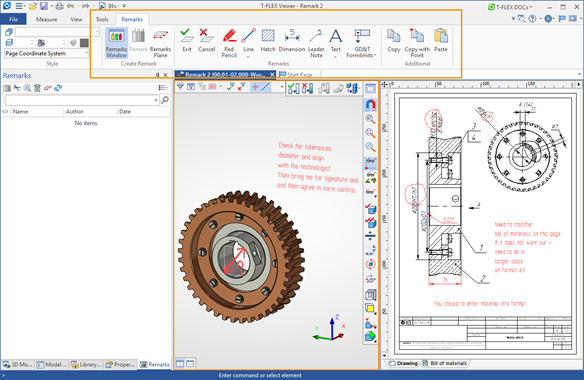
Task: Choose the Hatch remark tool
Action: click(x=267, y=40)
